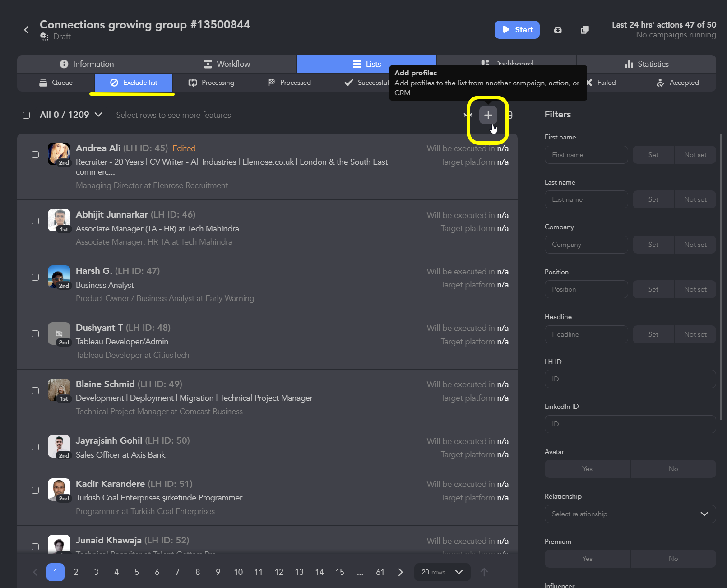Toggle the select-all checkbox
Screen dimensions: 727x588
click(x=27, y=115)
